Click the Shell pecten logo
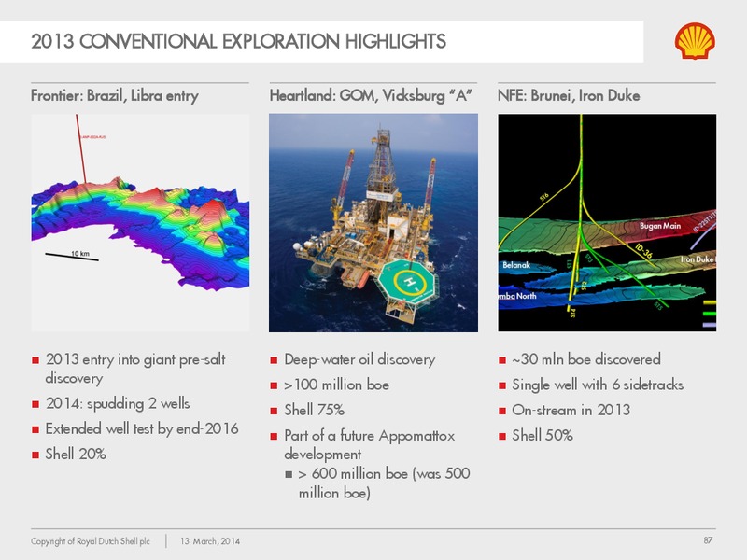The height and width of the screenshot is (560, 747). [x=695, y=41]
